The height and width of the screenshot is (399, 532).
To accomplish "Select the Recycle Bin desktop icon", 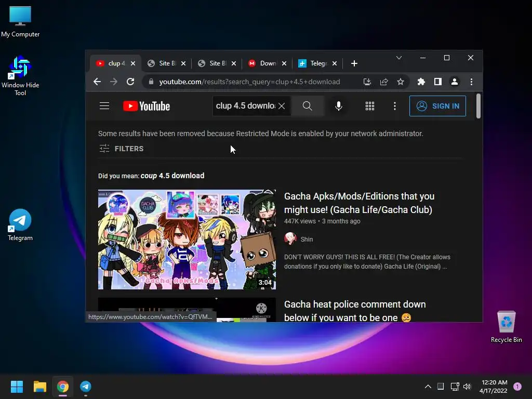I will (x=506, y=327).
